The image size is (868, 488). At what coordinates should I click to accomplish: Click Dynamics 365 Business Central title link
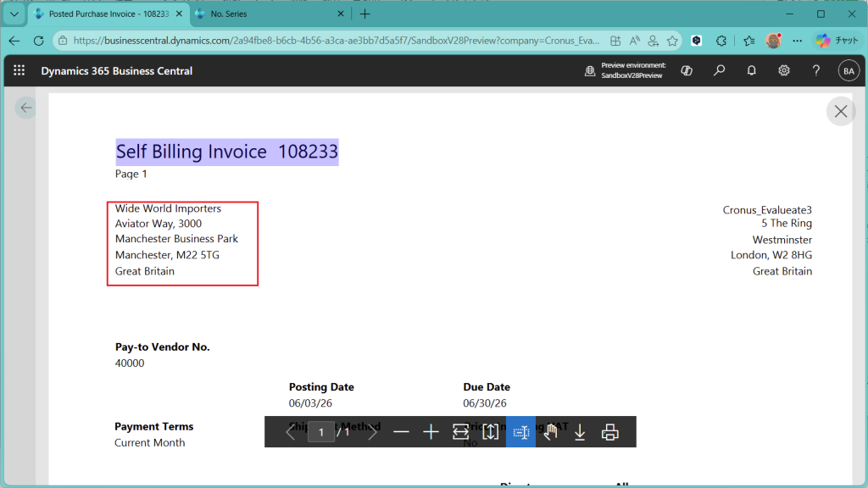(x=117, y=71)
